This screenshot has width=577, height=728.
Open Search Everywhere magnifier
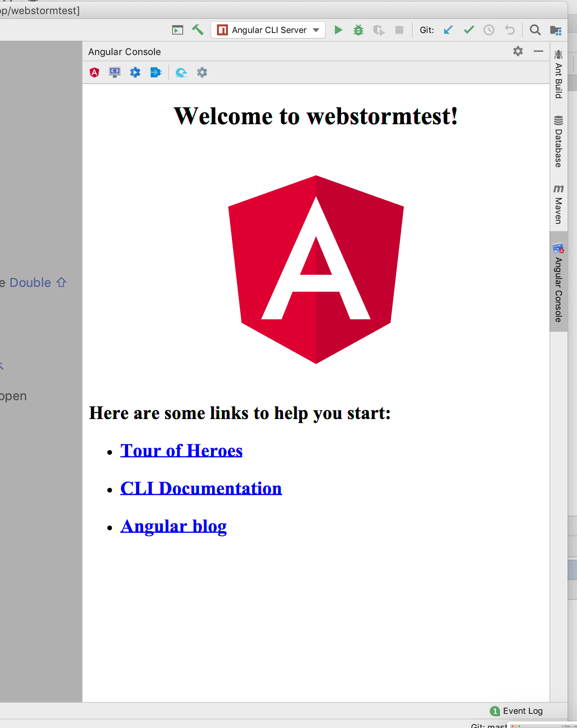point(535,30)
